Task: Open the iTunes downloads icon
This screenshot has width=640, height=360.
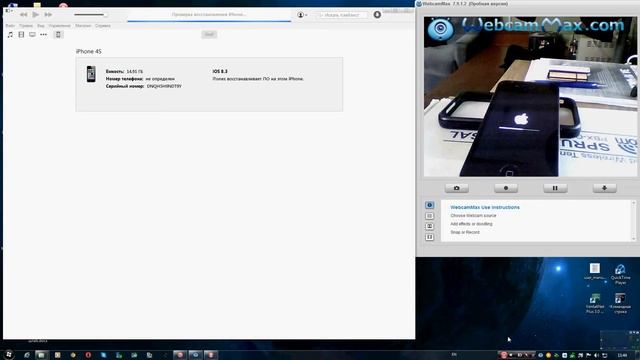Action: [377, 15]
